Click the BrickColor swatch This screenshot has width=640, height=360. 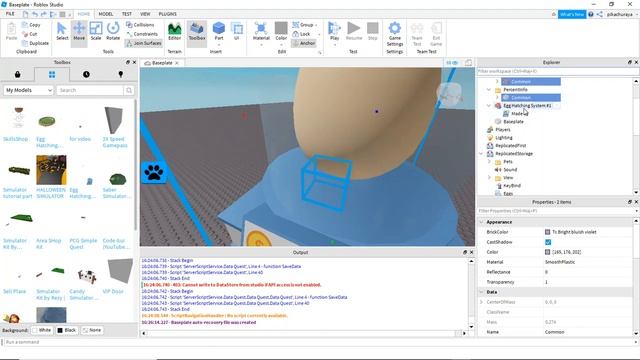click(x=547, y=232)
